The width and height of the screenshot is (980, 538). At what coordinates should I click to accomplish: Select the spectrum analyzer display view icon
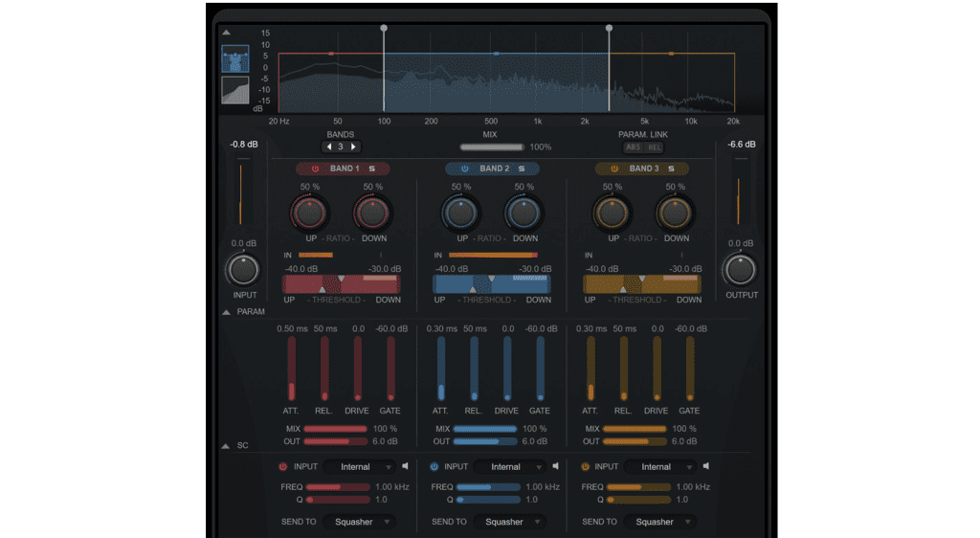[235, 59]
